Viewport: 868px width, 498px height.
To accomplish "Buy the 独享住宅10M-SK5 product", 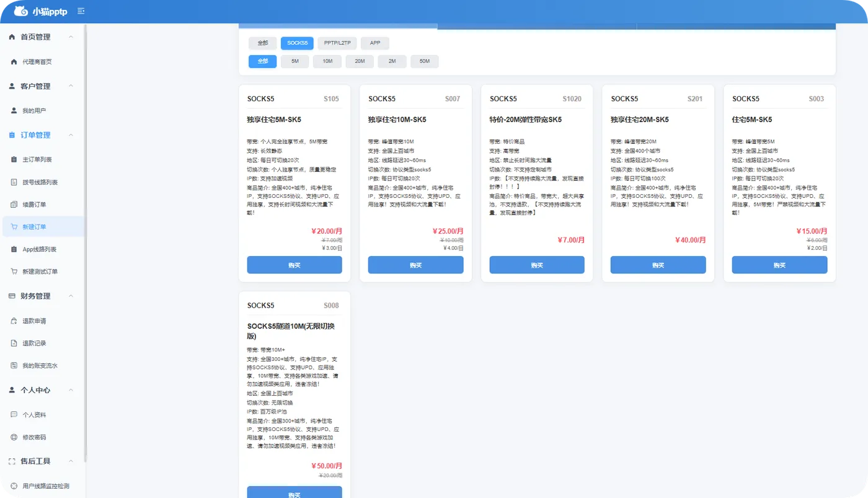I will click(415, 265).
